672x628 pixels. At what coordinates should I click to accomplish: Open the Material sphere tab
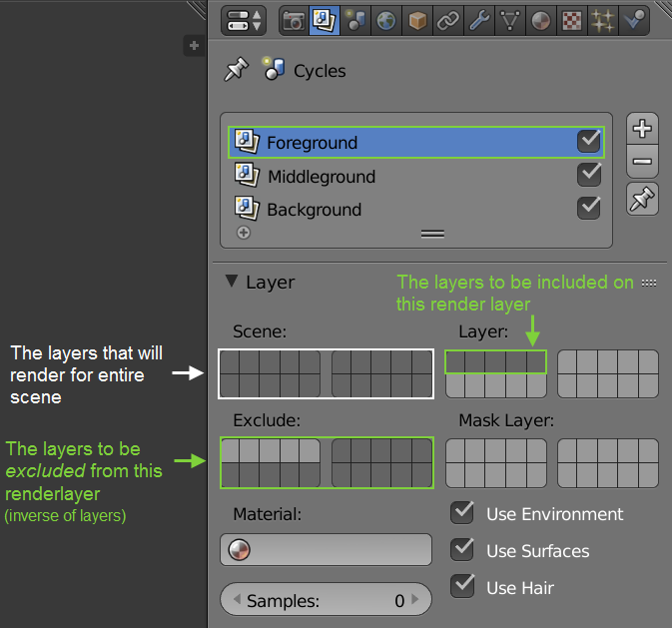[x=541, y=21]
